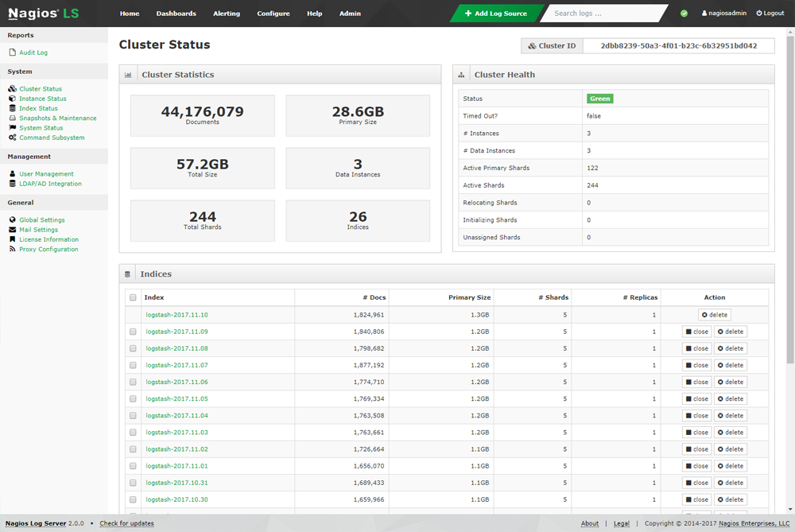Open the Alerting menu in navbar

(x=227, y=14)
